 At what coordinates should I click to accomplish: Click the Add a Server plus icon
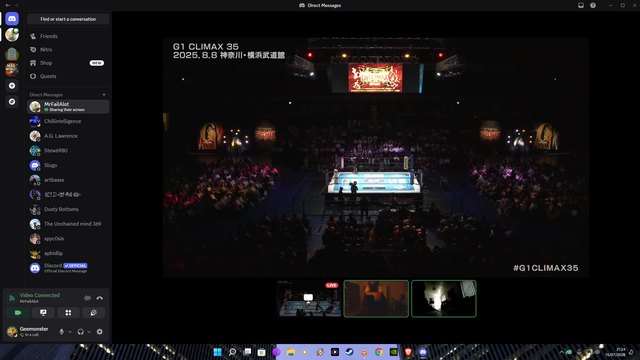[x=12, y=86]
